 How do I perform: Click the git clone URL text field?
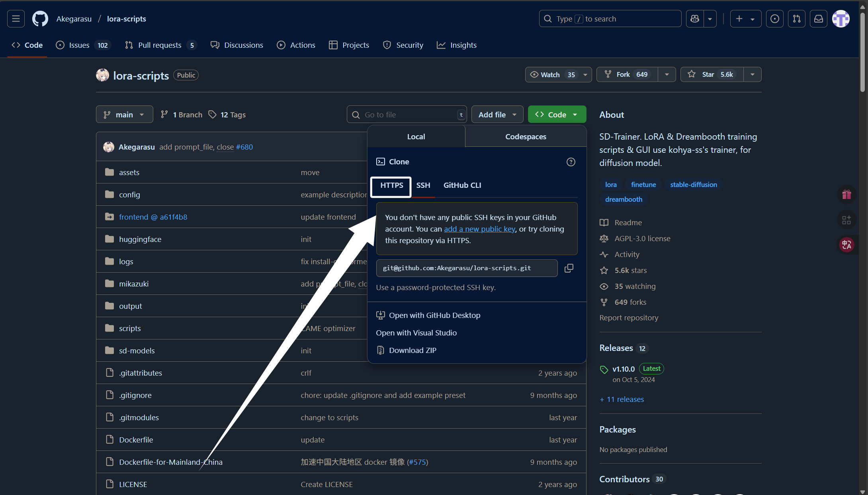[x=467, y=268]
